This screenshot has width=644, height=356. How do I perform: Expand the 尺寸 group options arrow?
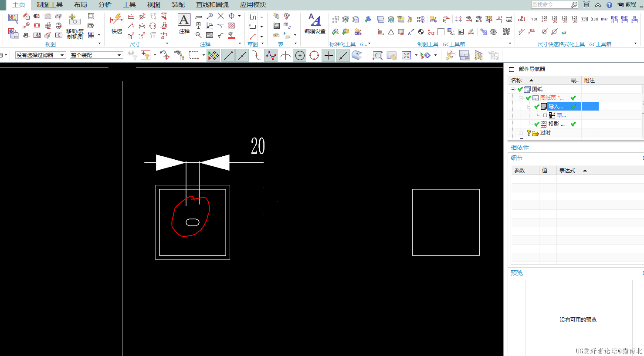coord(167,44)
